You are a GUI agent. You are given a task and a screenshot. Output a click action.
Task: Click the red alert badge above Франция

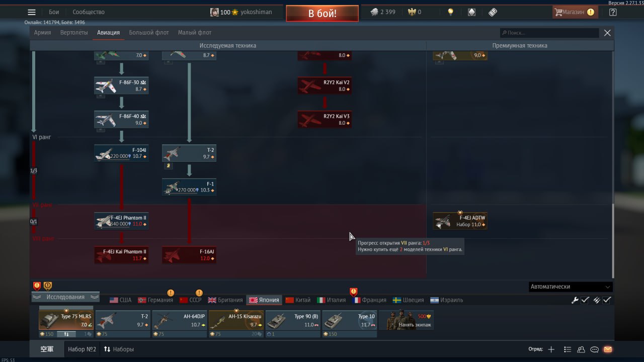(x=353, y=292)
